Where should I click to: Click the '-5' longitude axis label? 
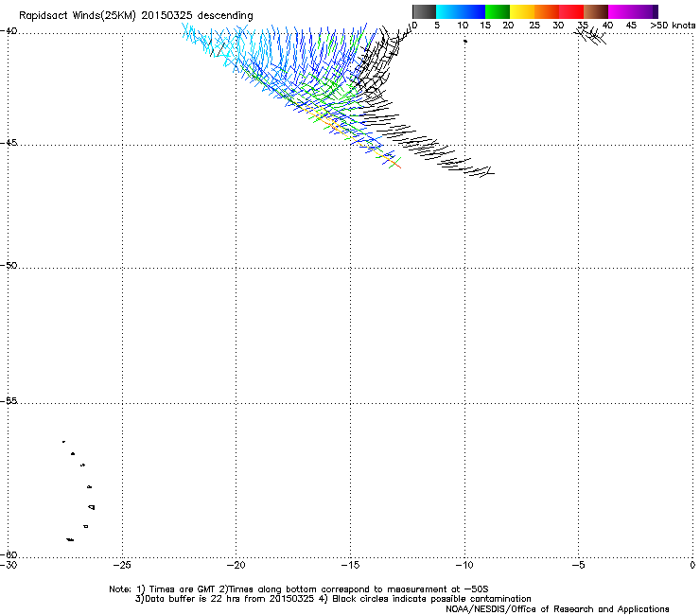pos(579,565)
